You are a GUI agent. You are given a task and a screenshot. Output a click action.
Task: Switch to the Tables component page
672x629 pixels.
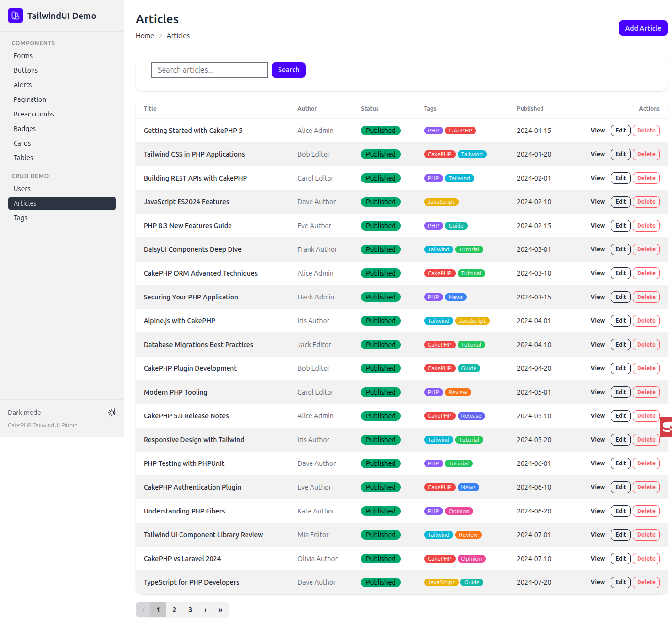[x=23, y=158]
